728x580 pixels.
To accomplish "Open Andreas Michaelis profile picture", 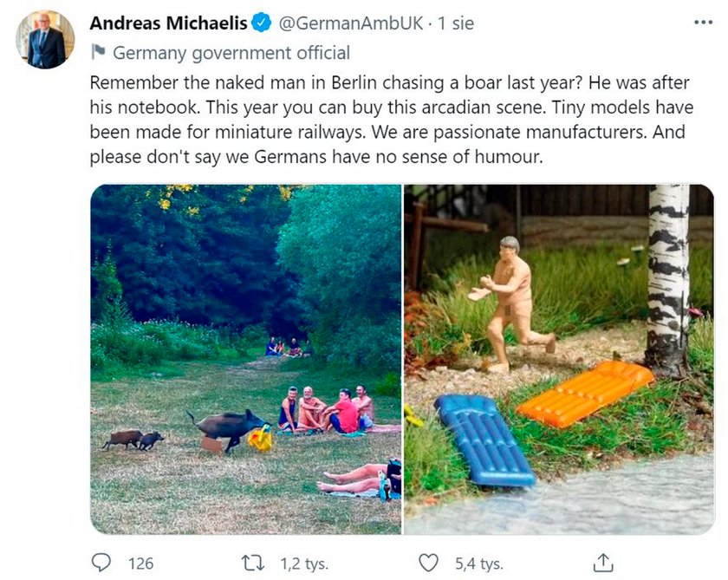I will (x=45, y=40).
